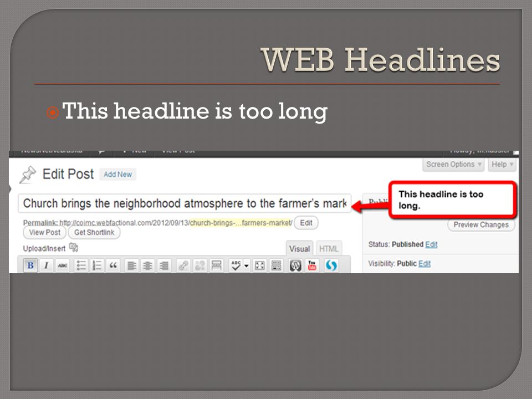Edit the Published status link
532x399 pixels.
pyautogui.click(x=431, y=244)
